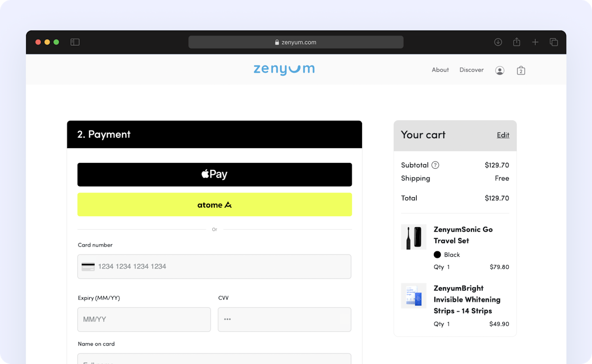The image size is (592, 364).
Task: Click the Zenyum logo
Action: click(x=284, y=70)
